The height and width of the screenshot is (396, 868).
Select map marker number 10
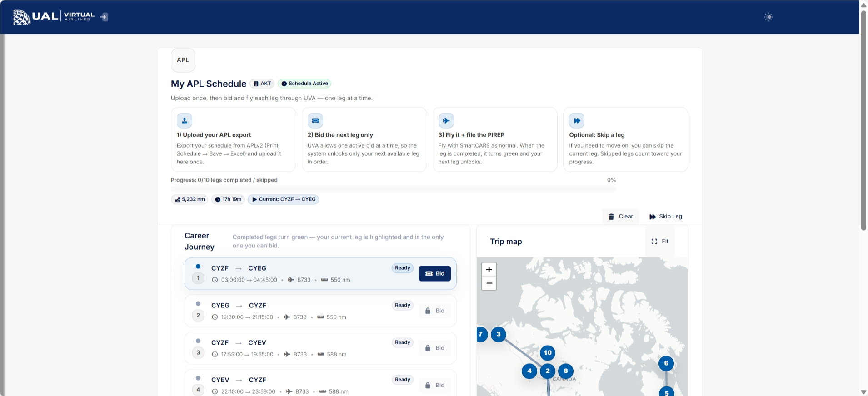548,353
